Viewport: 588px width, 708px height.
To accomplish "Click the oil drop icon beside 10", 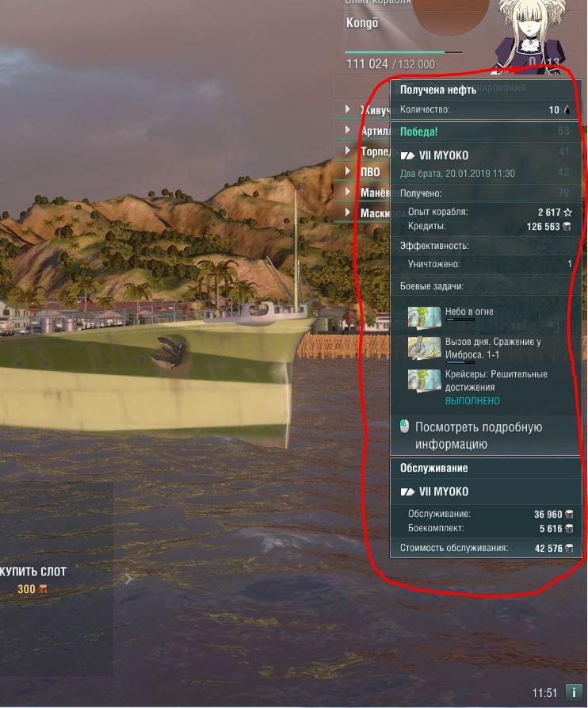I will tap(567, 109).
